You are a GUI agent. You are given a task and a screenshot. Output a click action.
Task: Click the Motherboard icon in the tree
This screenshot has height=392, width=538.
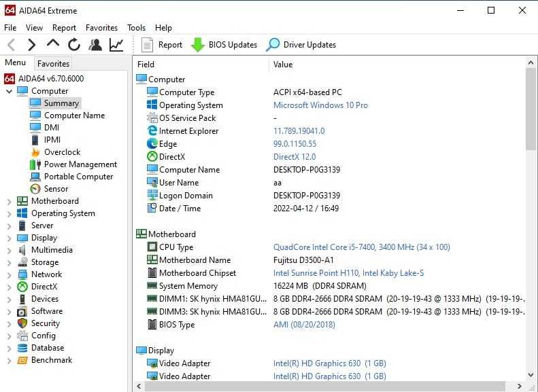22,201
